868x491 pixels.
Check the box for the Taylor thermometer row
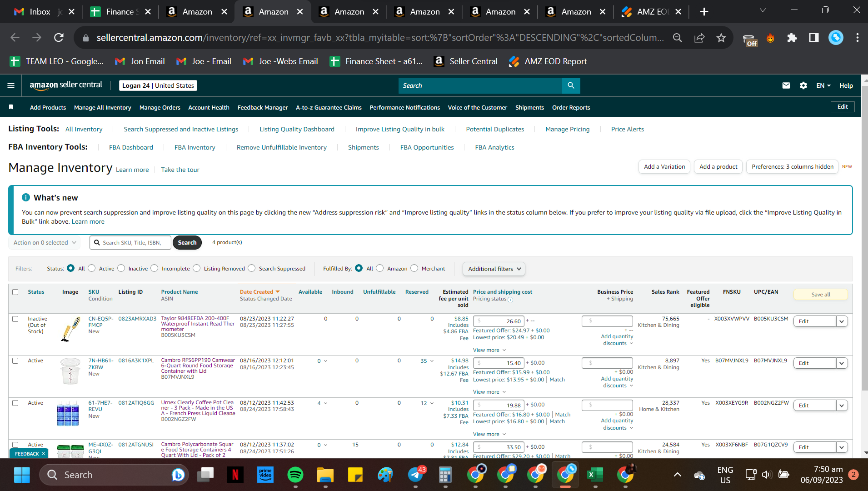pyautogui.click(x=15, y=319)
